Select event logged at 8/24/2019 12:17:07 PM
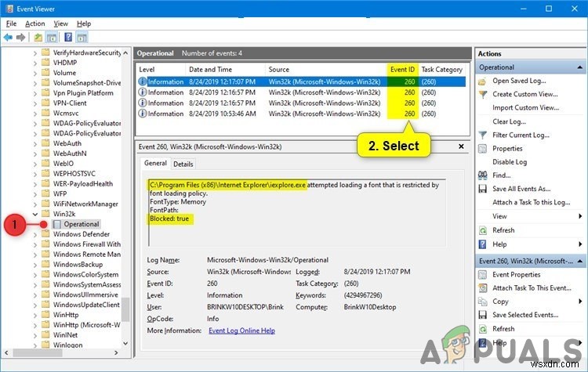The height and width of the screenshot is (372, 588). click(x=302, y=81)
